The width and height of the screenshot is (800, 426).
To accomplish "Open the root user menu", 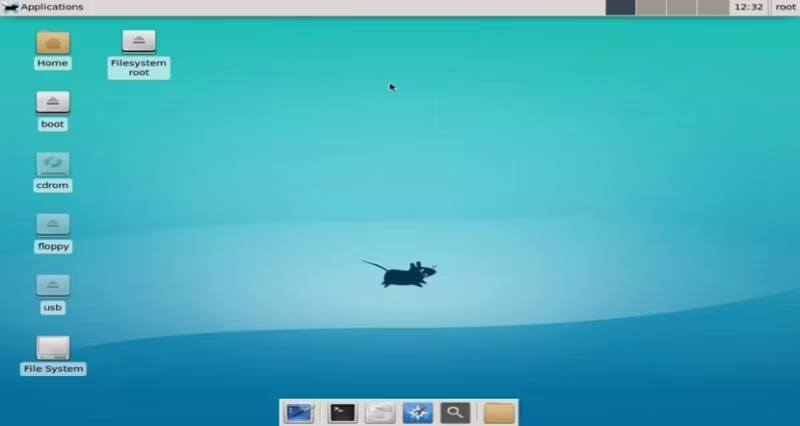I will tap(786, 7).
